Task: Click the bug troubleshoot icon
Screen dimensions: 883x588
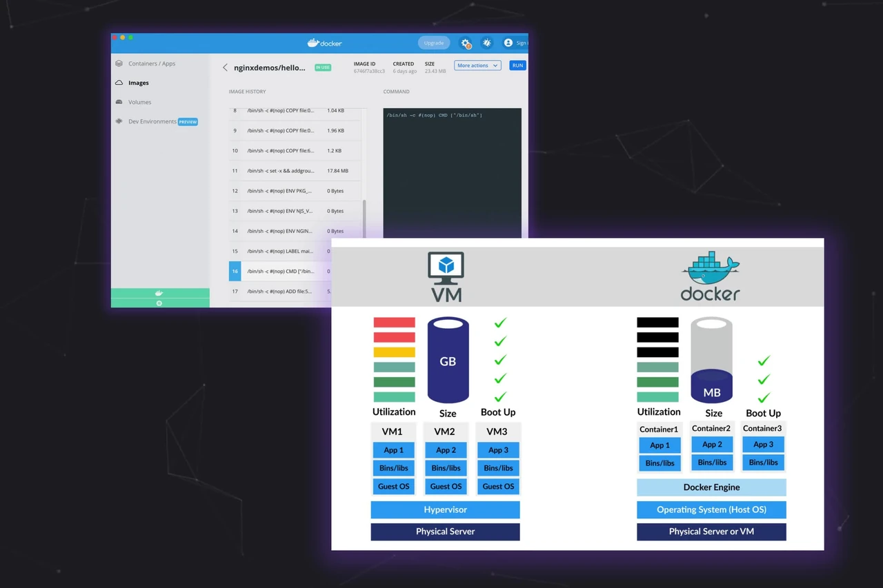Action: pos(487,43)
